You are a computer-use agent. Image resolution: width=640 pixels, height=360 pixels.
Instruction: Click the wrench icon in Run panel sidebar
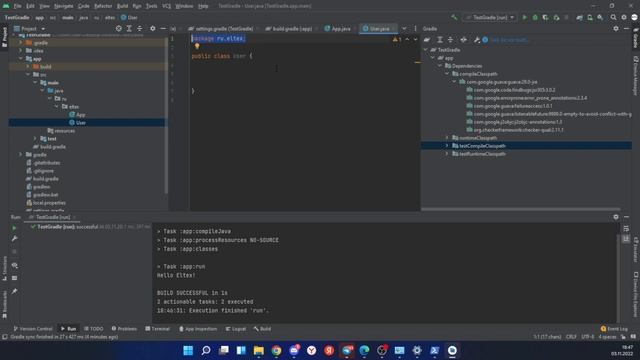tap(14, 238)
